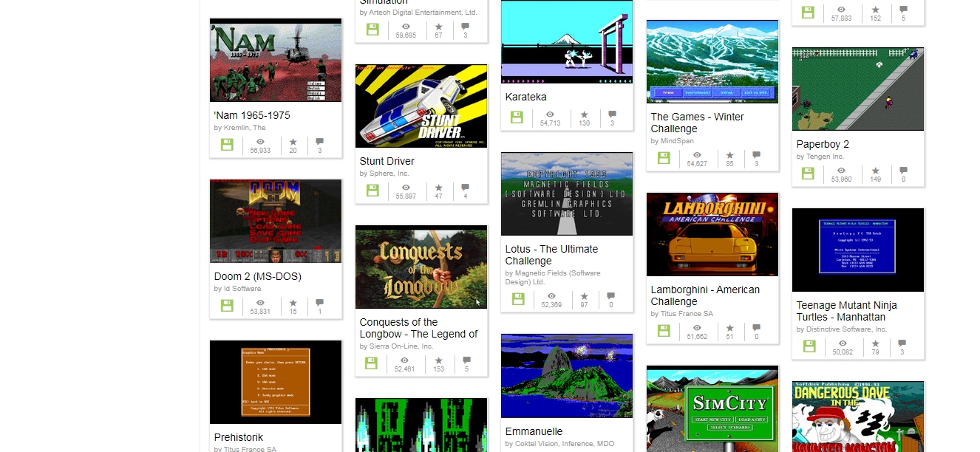This screenshot has width=980, height=452.
Task: Click the favorites star on Paperboy 2 card
Action: [875, 170]
